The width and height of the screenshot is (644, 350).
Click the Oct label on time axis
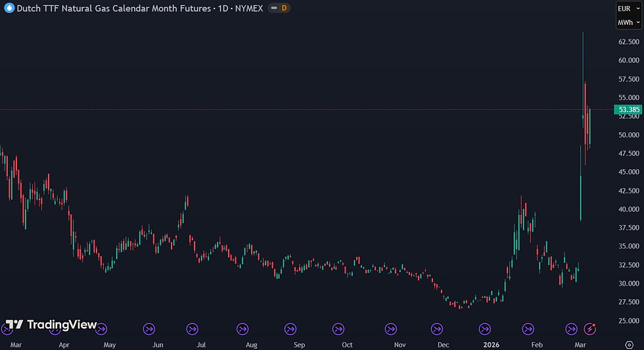tap(347, 345)
